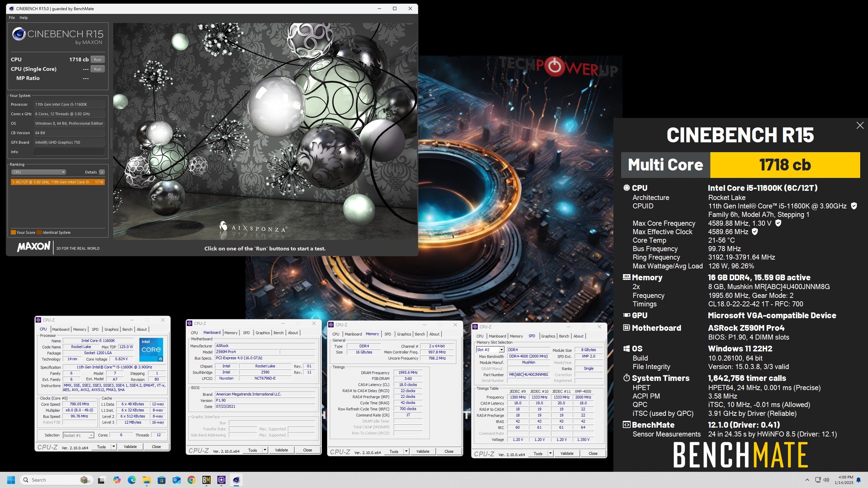This screenshot has height=488, width=868.
Task: Click the CPU chip icon in BenchMate panel
Action: coord(626,188)
